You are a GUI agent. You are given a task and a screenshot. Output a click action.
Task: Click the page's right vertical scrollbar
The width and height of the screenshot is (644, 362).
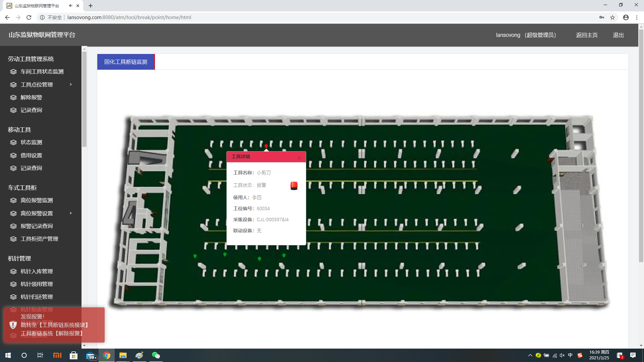[x=641, y=145]
